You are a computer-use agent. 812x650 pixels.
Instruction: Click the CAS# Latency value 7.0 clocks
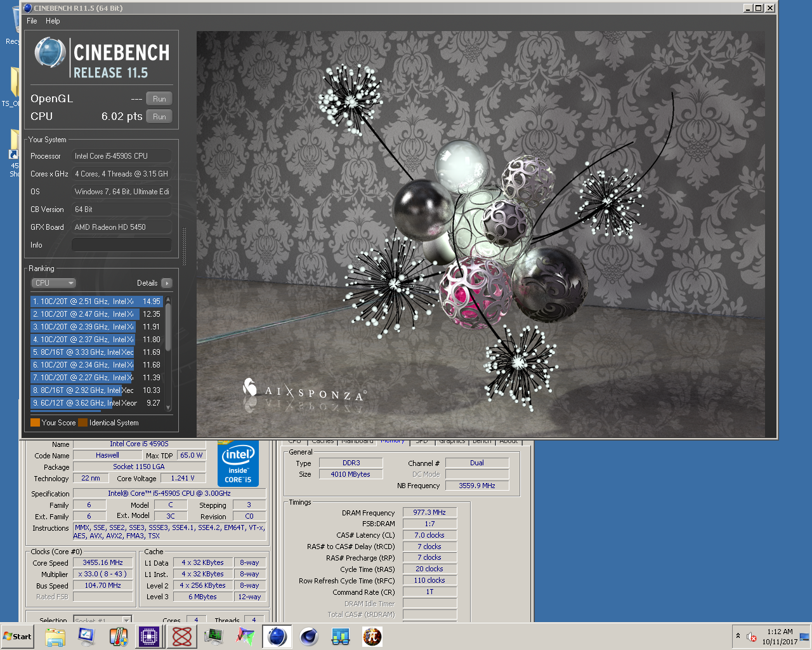[x=429, y=535]
